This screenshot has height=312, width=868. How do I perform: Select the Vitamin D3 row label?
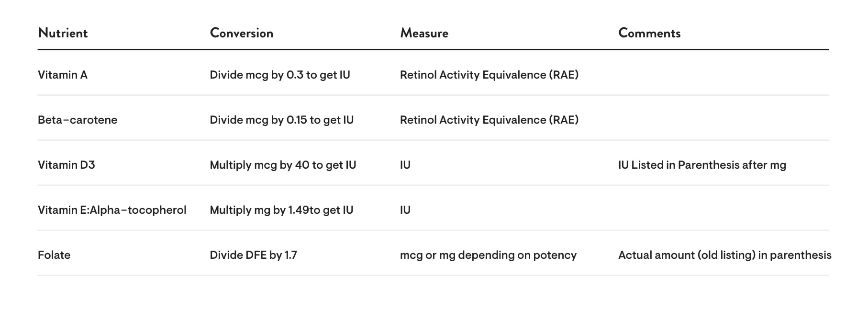[67, 165]
